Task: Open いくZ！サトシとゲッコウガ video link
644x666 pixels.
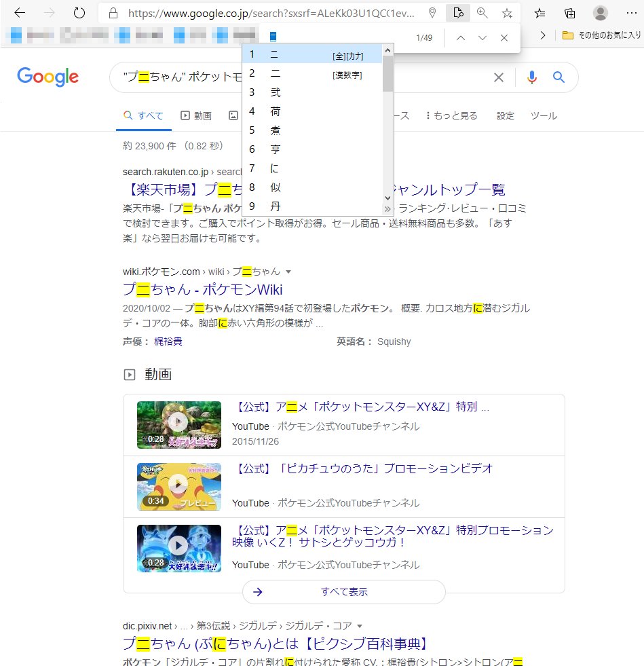Action: point(393,536)
